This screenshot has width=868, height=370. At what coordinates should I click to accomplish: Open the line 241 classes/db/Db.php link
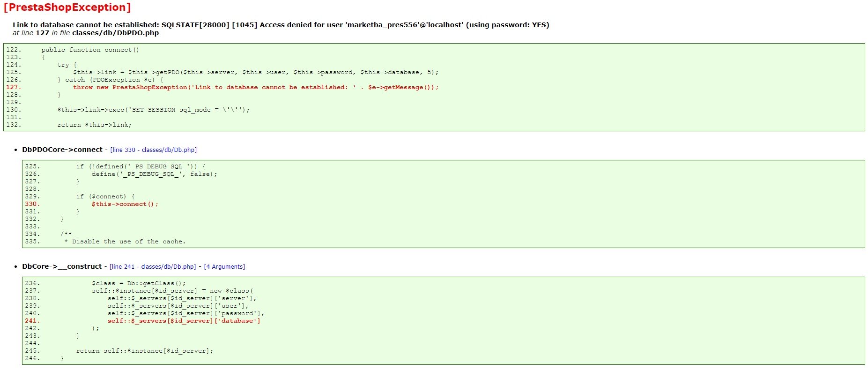pyautogui.click(x=153, y=267)
